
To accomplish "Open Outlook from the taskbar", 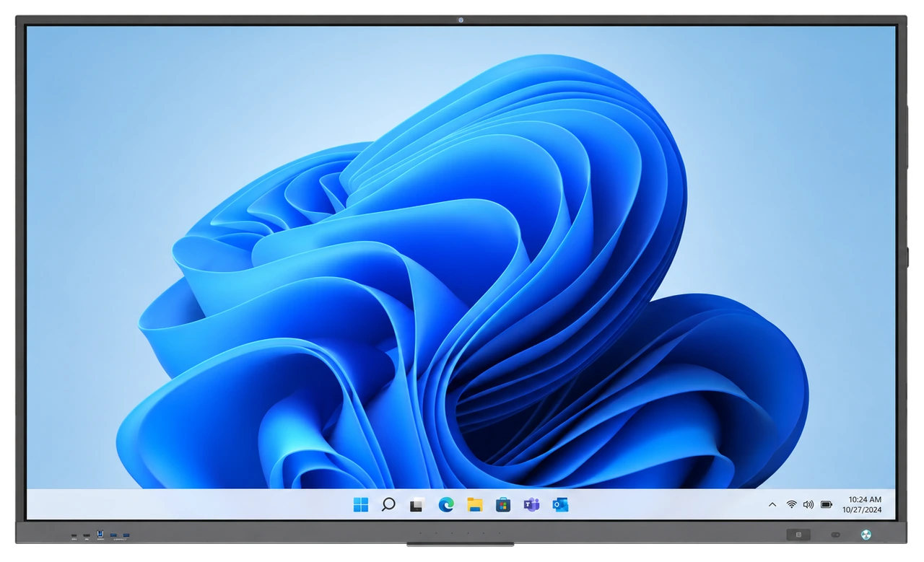I will 560,505.
